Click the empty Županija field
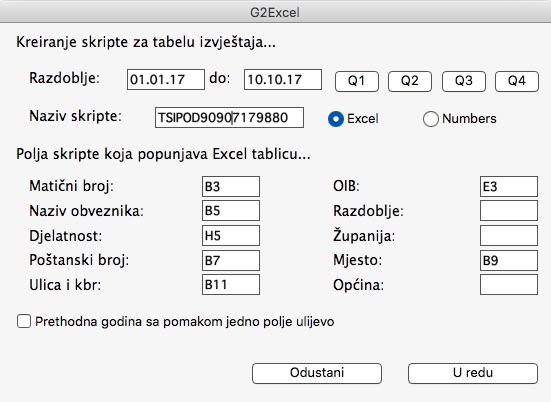 coord(509,235)
